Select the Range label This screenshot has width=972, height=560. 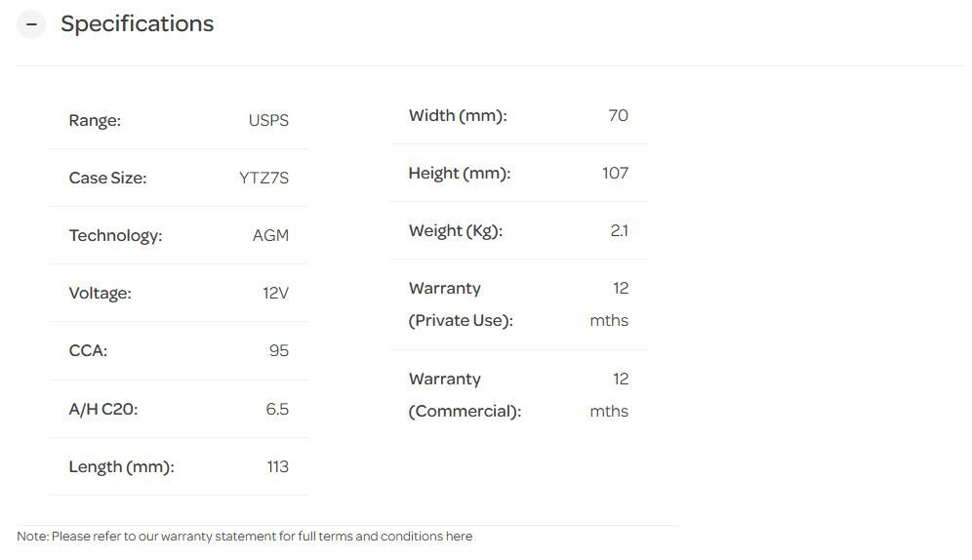click(95, 121)
